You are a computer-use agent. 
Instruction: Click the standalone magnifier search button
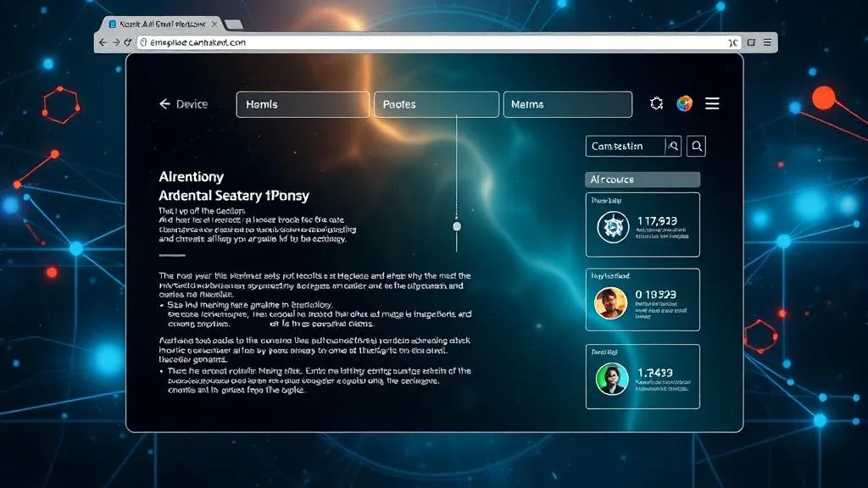[696, 146]
